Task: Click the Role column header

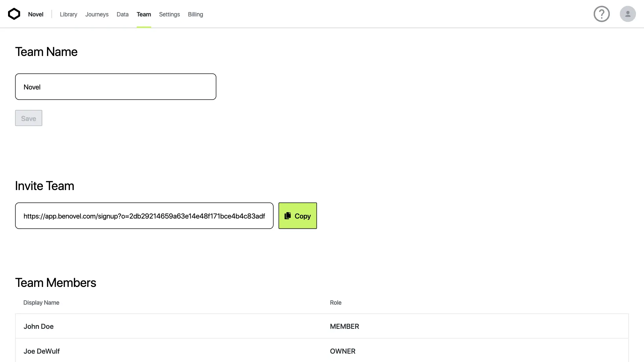Action: point(335,303)
